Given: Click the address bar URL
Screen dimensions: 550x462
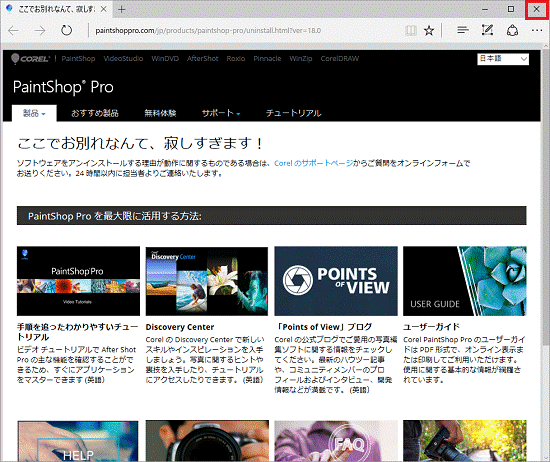Looking at the screenshot, I should (x=208, y=31).
